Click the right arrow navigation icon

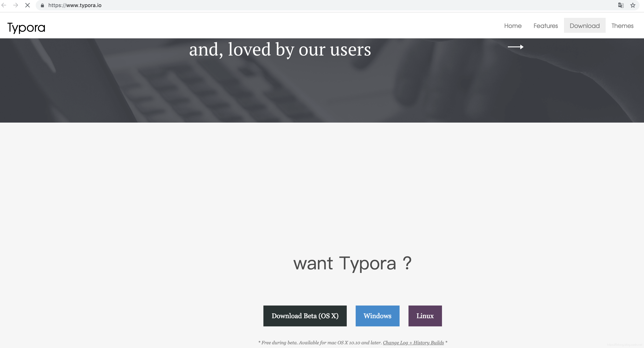(x=515, y=47)
